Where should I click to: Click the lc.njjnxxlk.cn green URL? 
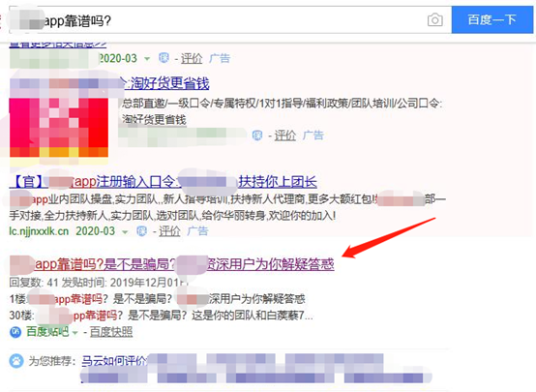39,231
